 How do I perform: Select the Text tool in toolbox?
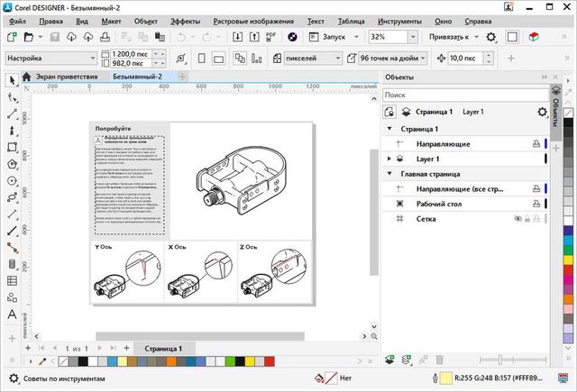click(13, 314)
